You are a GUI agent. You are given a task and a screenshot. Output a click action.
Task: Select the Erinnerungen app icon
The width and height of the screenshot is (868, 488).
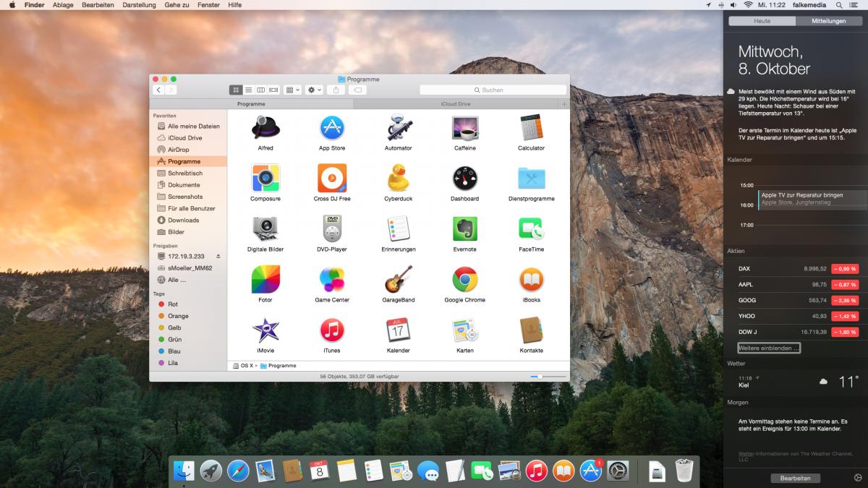click(399, 229)
